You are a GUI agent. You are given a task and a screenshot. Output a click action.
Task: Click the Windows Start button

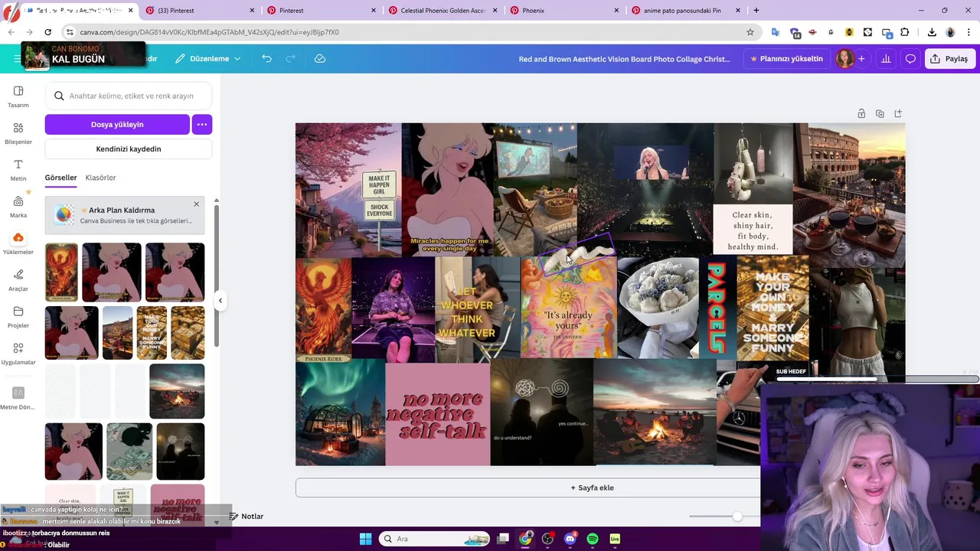click(365, 539)
